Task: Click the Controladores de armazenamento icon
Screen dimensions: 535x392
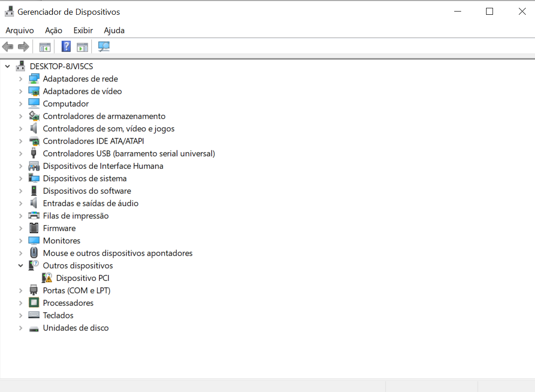Action: pos(34,116)
